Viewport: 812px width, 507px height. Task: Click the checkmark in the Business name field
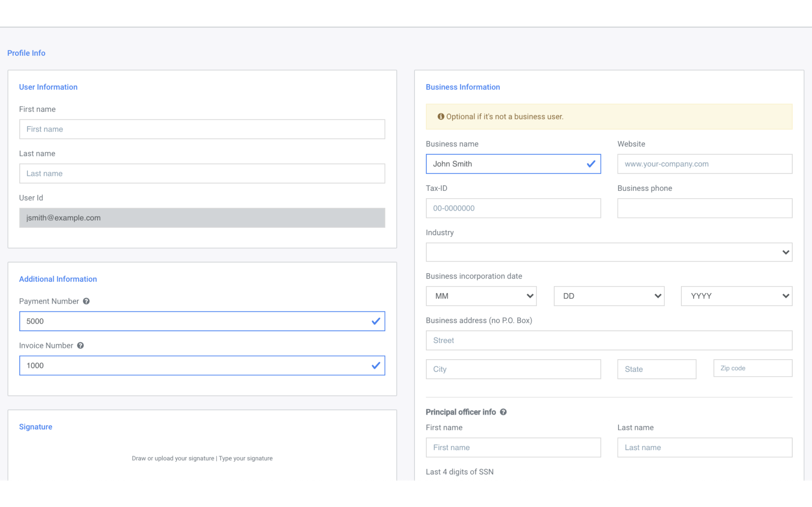(x=591, y=164)
